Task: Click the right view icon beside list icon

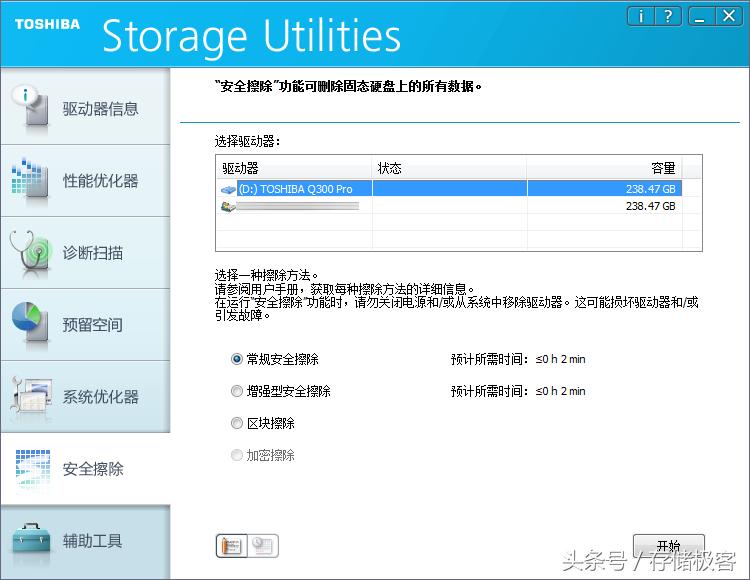Action: click(264, 546)
